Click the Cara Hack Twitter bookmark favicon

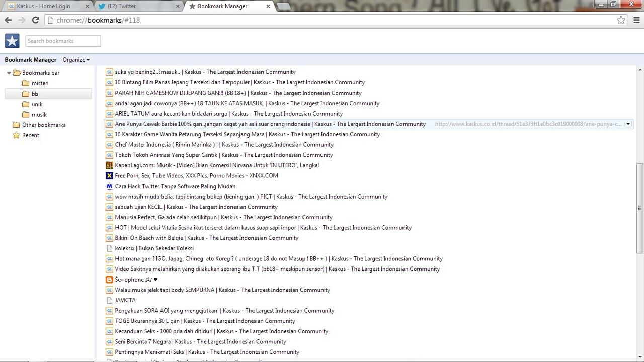coord(109,186)
